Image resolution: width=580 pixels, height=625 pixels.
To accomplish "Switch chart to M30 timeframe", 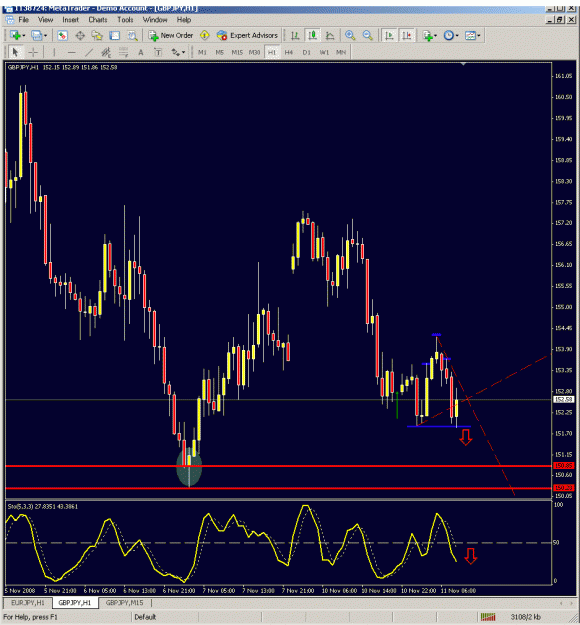I will [254, 52].
